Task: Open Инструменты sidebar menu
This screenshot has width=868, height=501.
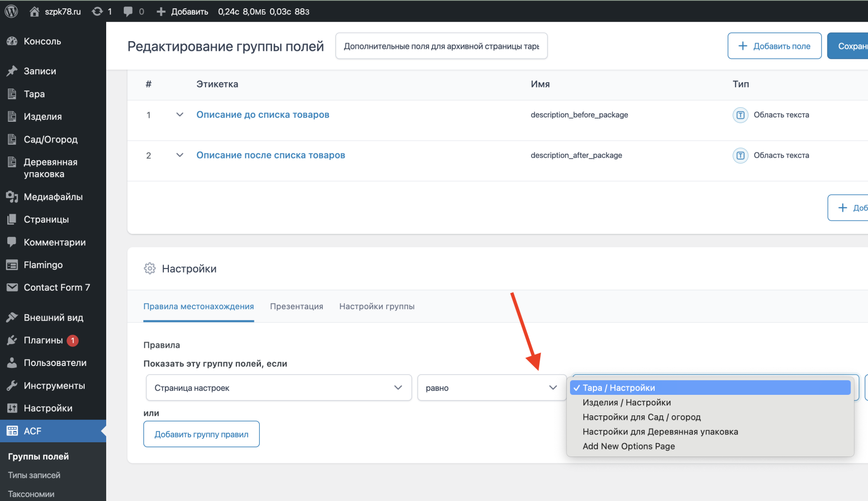Action: 54,386
